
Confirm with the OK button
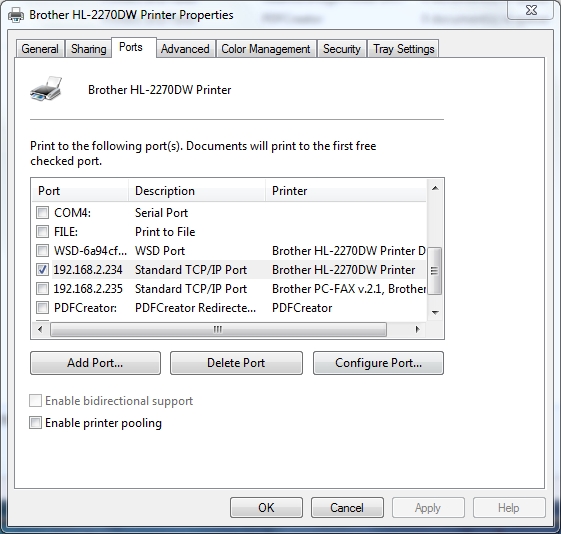pyautogui.click(x=267, y=507)
